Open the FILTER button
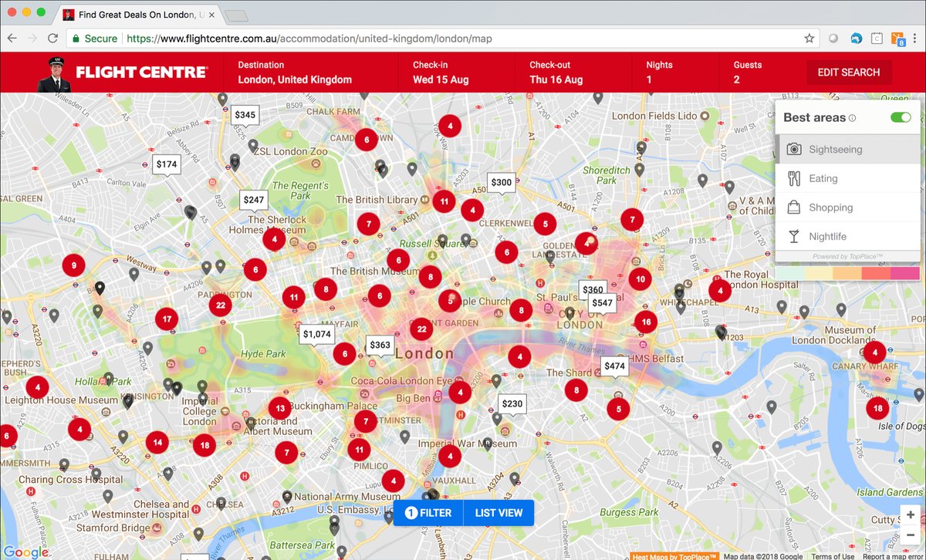The width and height of the screenshot is (926, 560). (428, 513)
